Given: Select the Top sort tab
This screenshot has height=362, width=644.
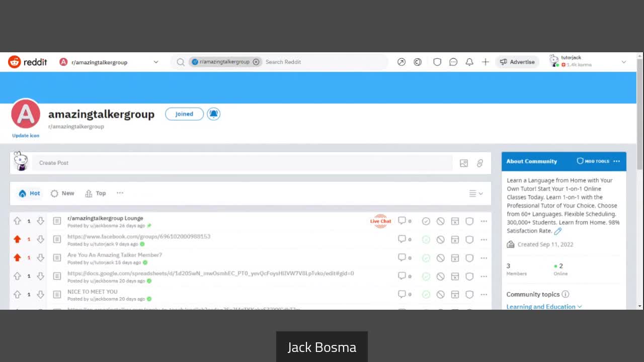Looking at the screenshot, I should 96,193.
